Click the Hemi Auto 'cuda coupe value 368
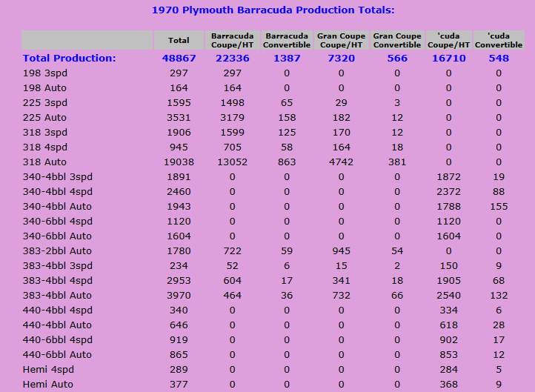The image size is (535, 392). pyautogui.click(x=449, y=385)
